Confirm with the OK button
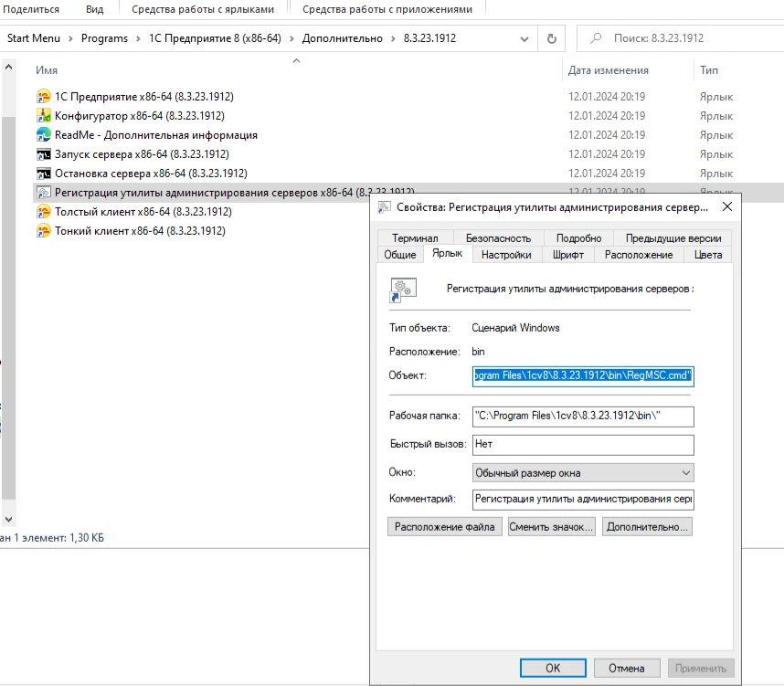This screenshot has height=686, width=784. [x=553, y=668]
